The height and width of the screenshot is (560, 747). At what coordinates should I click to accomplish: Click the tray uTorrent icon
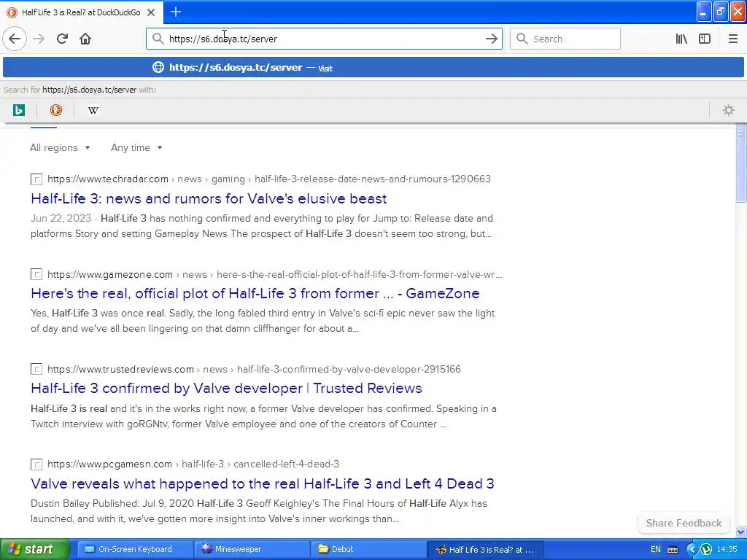pyautogui.click(x=706, y=550)
